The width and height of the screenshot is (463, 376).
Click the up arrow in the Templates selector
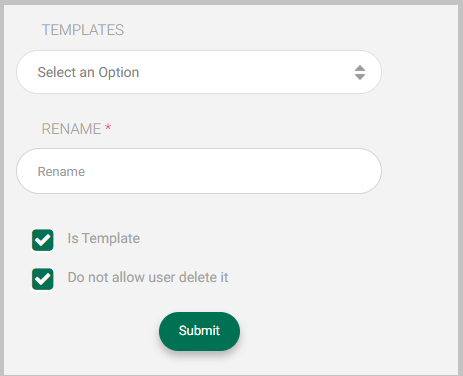tap(360, 68)
